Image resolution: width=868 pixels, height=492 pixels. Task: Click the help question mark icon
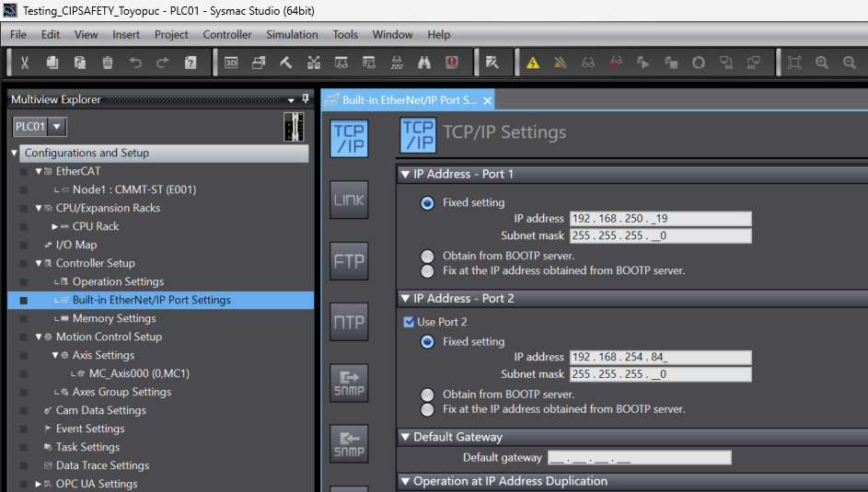(x=191, y=63)
